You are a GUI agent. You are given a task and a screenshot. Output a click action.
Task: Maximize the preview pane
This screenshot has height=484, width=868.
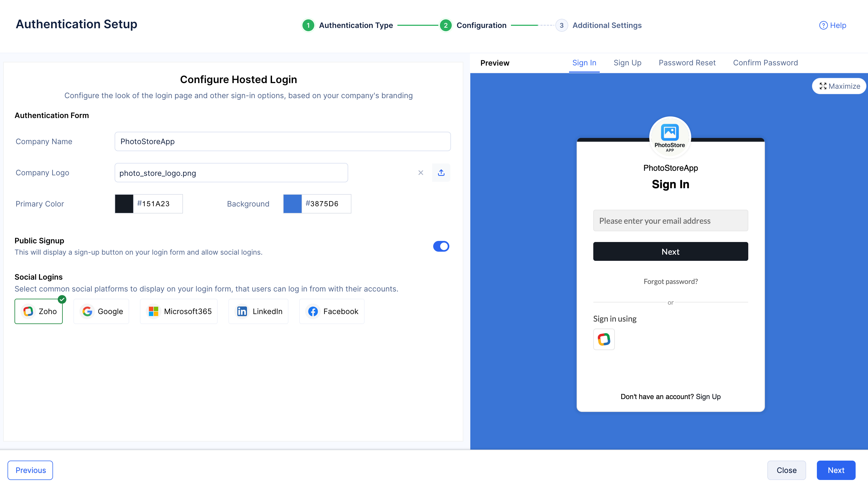[839, 86]
